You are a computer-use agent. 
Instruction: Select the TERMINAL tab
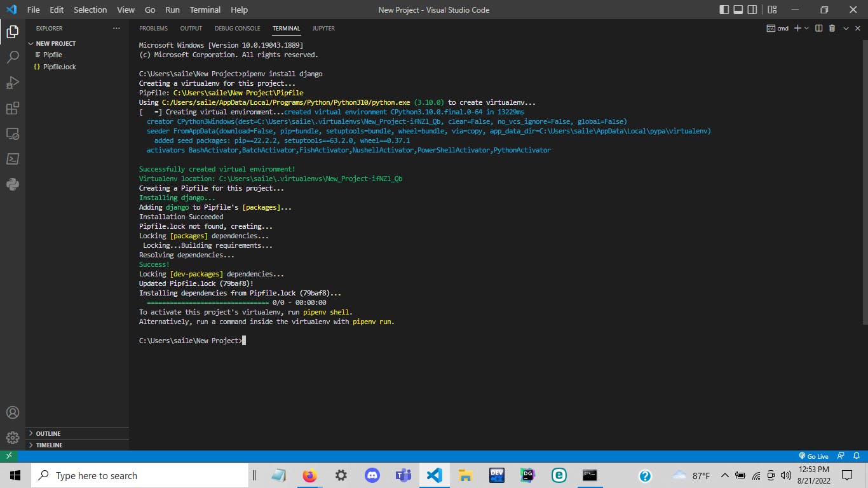coord(286,29)
